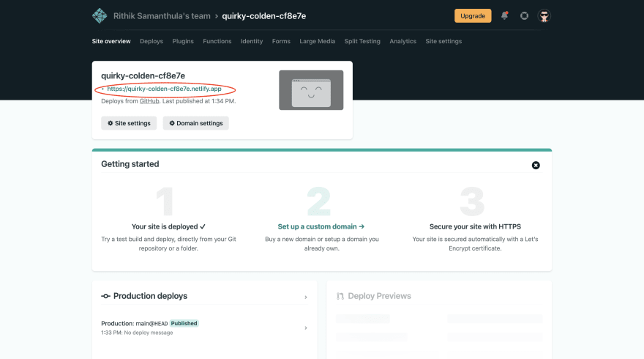Image resolution: width=644 pixels, height=359 pixels.
Task: Open the Site settings navigation tab
Action: click(443, 41)
